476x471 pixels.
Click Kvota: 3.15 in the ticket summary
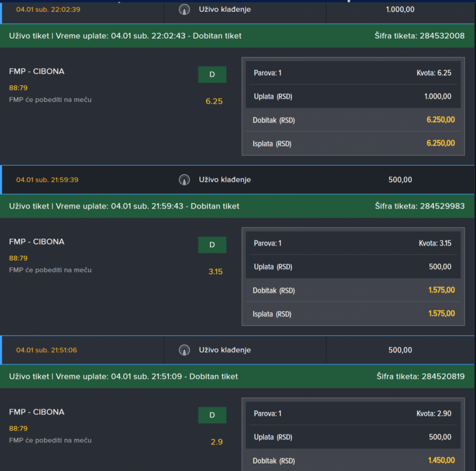(435, 243)
